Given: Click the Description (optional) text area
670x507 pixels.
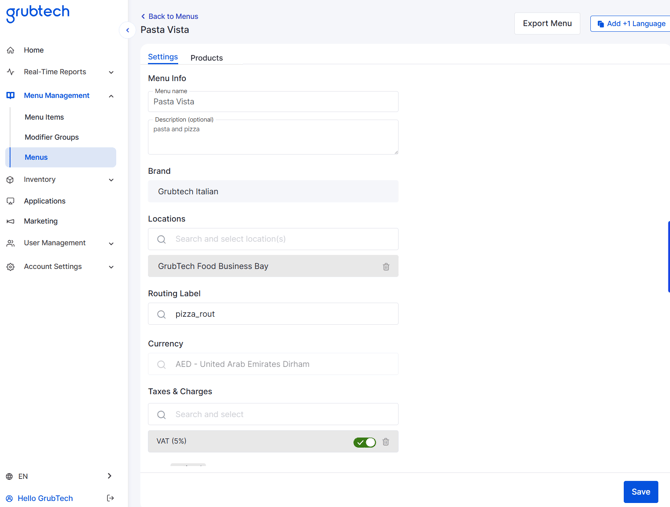Looking at the screenshot, I should pyautogui.click(x=273, y=137).
